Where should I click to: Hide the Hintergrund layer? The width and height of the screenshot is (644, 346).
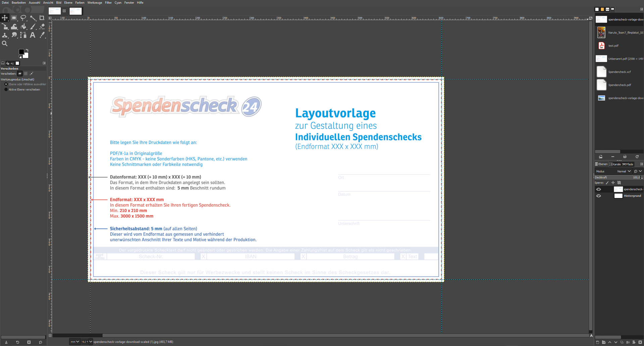pyautogui.click(x=599, y=196)
